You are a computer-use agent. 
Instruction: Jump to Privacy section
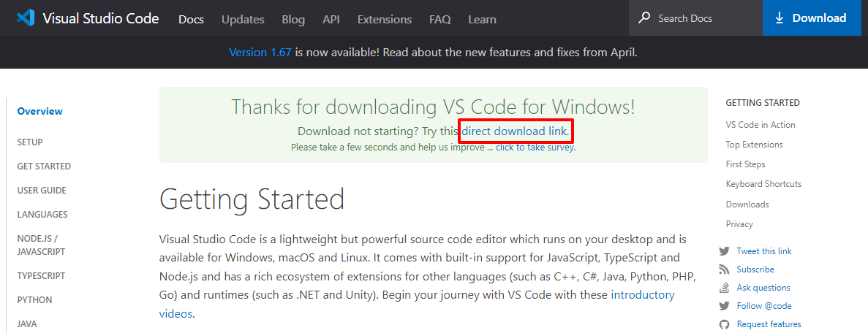pos(739,224)
